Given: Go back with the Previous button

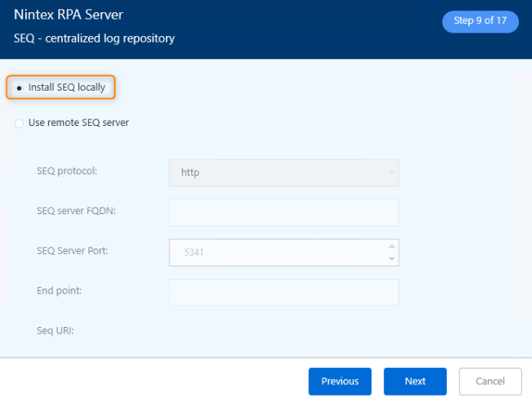Looking at the screenshot, I should click(340, 381).
